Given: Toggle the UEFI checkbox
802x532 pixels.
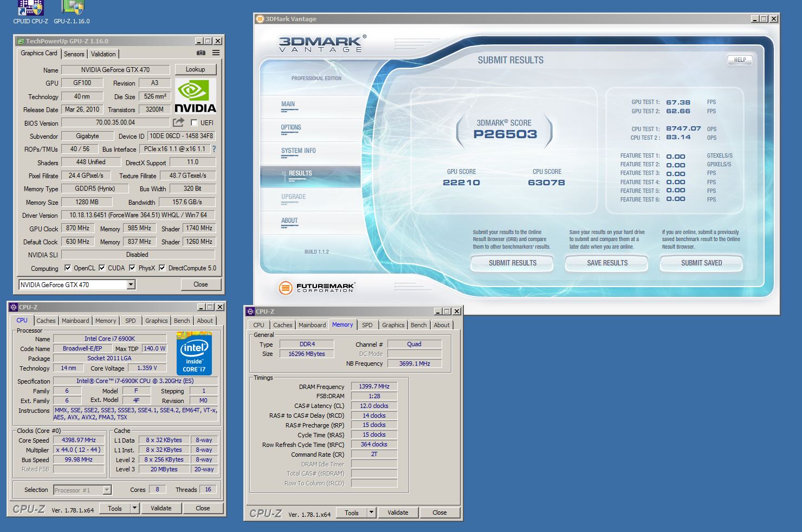Looking at the screenshot, I should point(194,123).
